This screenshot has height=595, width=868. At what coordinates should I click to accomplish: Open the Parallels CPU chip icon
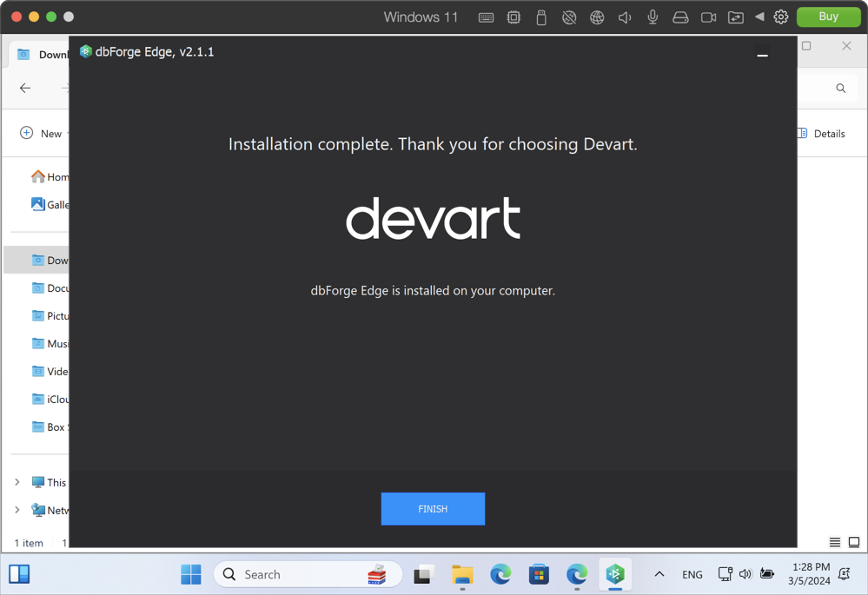pos(514,17)
